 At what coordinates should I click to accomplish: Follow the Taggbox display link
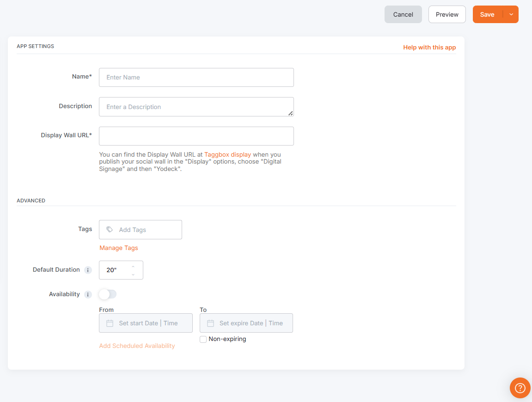tap(227, 154)
